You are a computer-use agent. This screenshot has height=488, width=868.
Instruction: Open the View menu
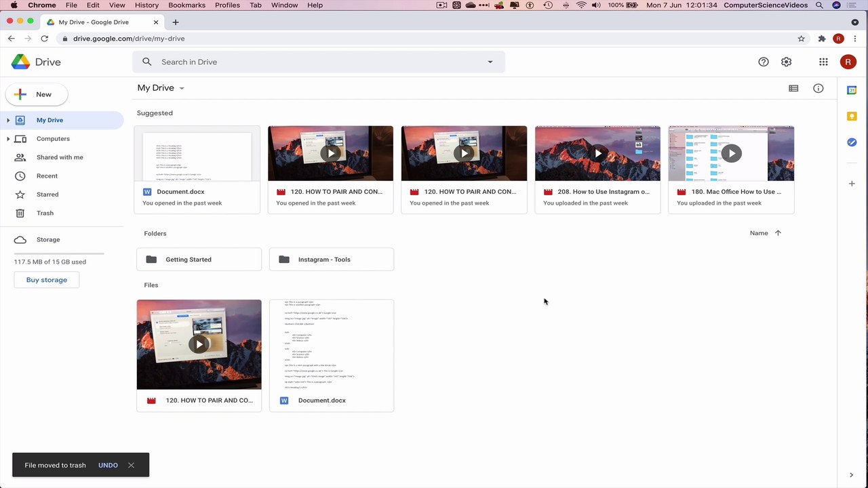coord(117,5)
